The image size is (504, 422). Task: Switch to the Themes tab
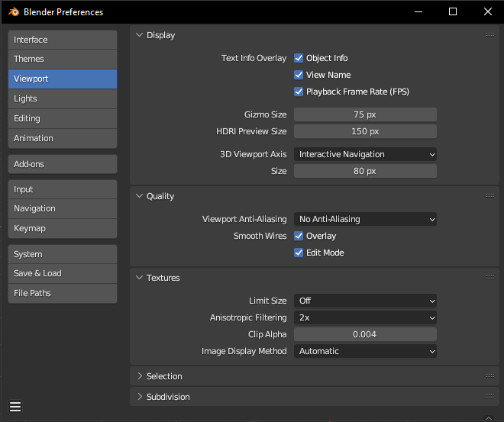(63, 59)
